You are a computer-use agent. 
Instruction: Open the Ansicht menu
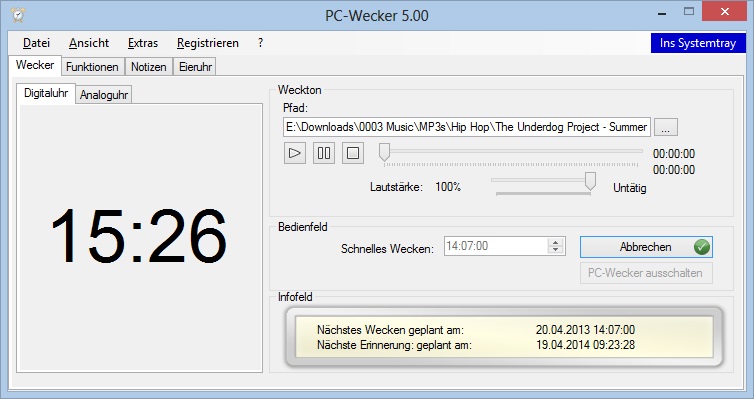point(89,43)
